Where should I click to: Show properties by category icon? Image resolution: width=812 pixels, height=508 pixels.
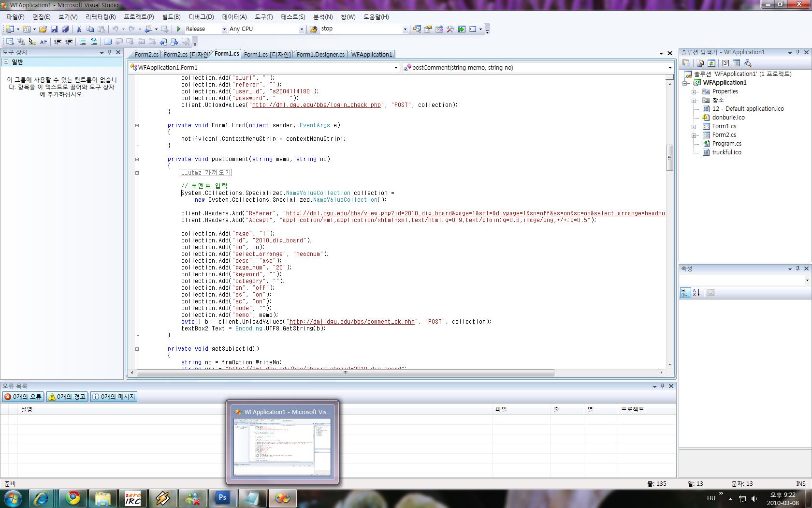coord(685,293)
